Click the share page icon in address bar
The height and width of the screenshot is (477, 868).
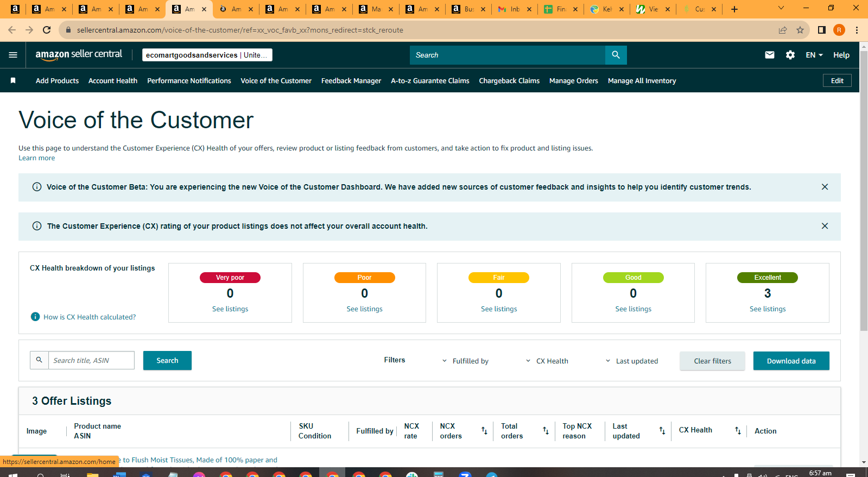point(783,30)
